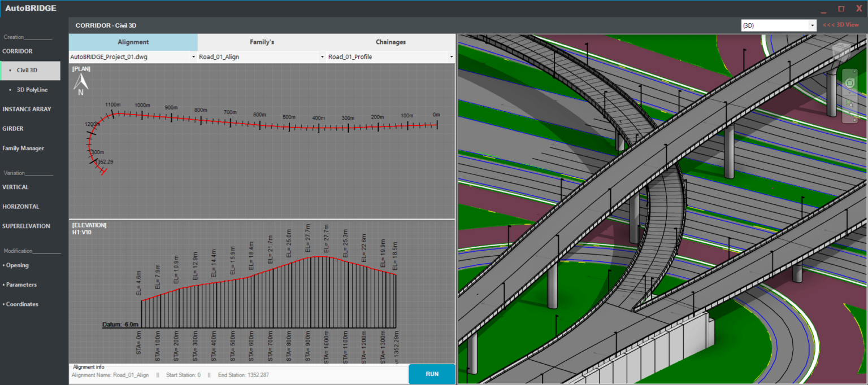This screenshot has width=868, height=385.
Task: Expand the navigation bar options chevron
Action: tap(849, 93)
